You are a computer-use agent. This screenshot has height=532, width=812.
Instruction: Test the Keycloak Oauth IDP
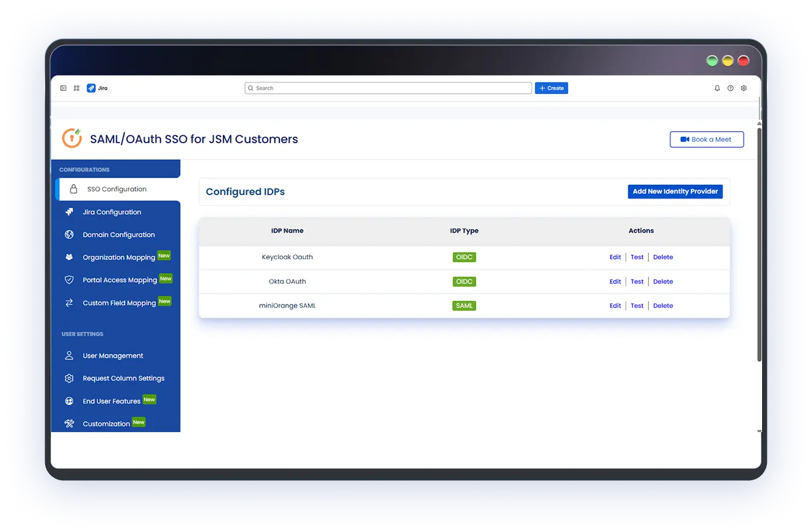click(x=637, y=257)
